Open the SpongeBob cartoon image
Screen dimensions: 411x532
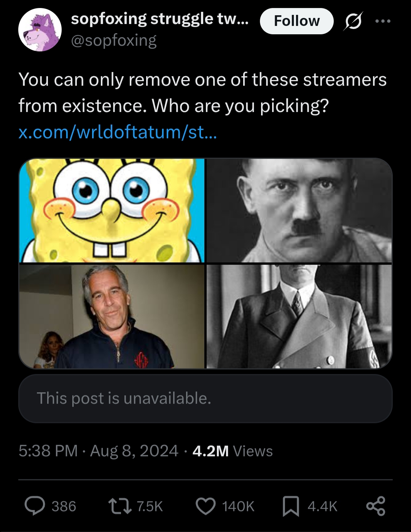[112, 211]
